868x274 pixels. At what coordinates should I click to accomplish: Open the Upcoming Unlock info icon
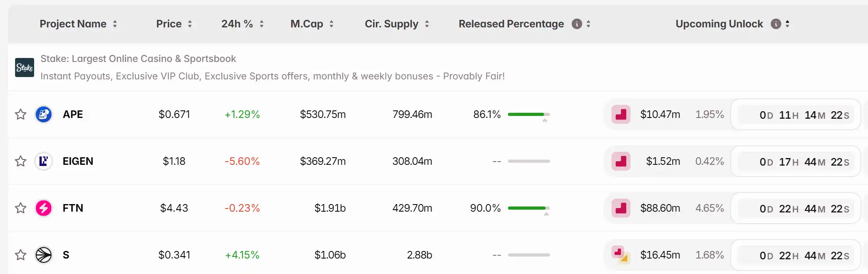point(776,24)
